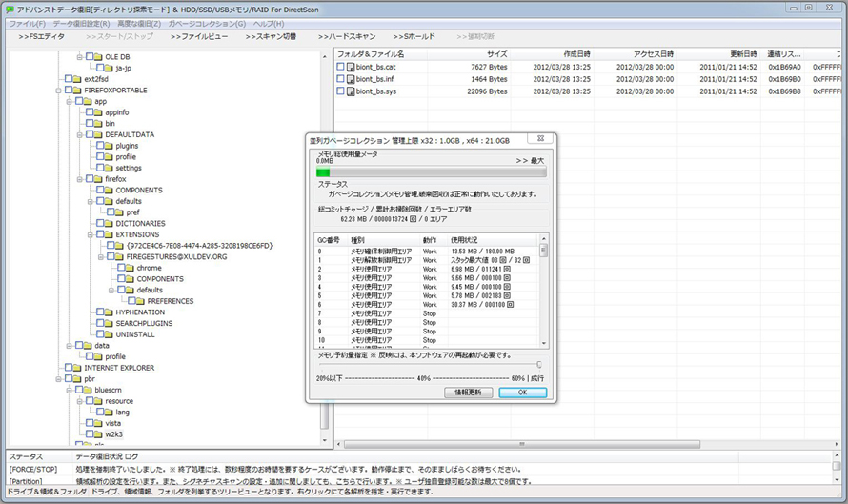Collapse the pbr folder node
This screenshot has width=848, height=504.
[58, 379]
